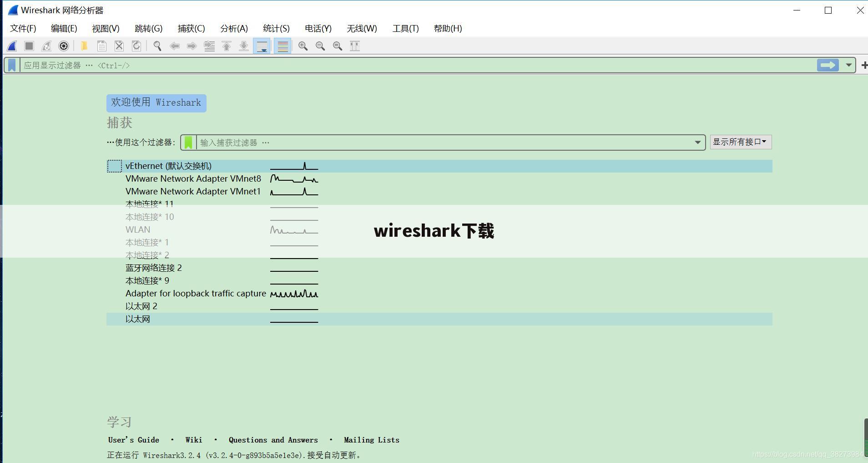This screenshot has width=868, height=463.
Task: Click the save capture file icon
Action: (x=102, y=46)
